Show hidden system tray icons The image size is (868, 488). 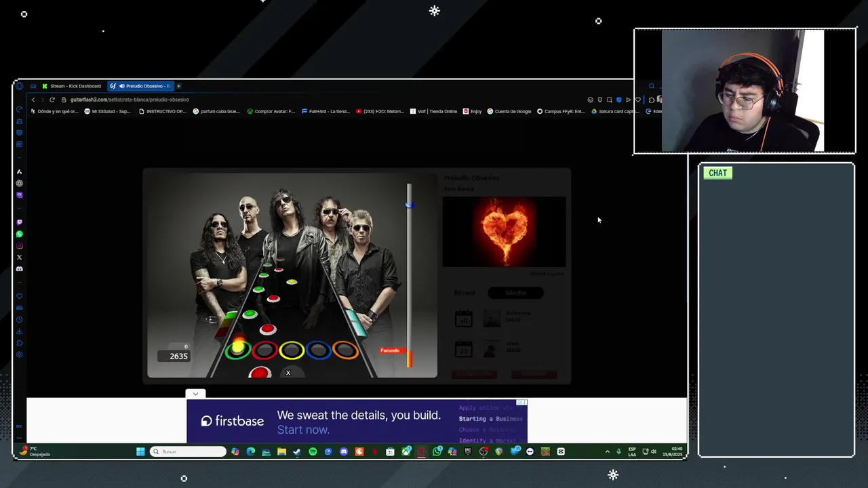coord(608,451)
